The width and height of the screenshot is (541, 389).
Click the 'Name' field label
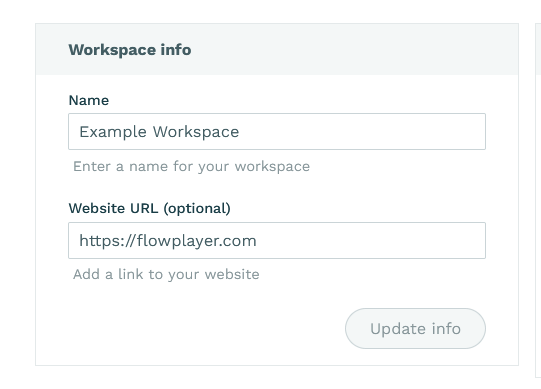tap(89, 100)
